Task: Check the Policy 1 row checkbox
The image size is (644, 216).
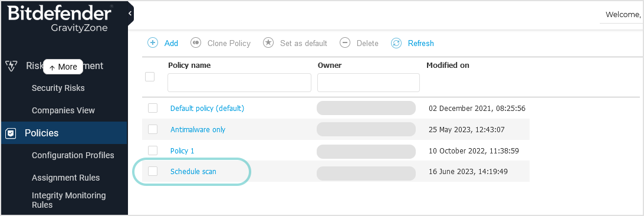Action: (x=153, y=150)
